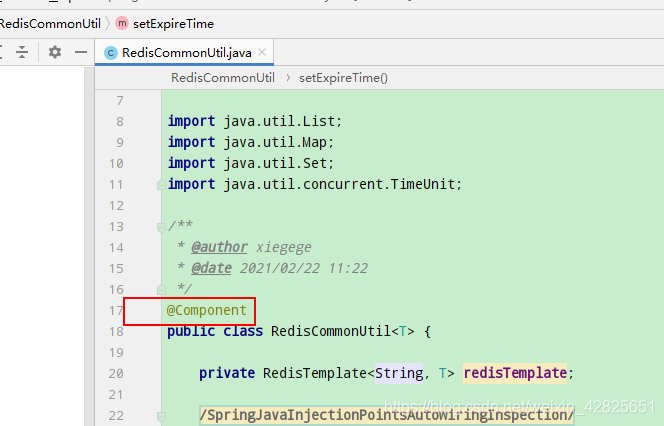664x426 pixels.
Task: Click setExpireTime() in editor breadcrumb
Action: 343,78
